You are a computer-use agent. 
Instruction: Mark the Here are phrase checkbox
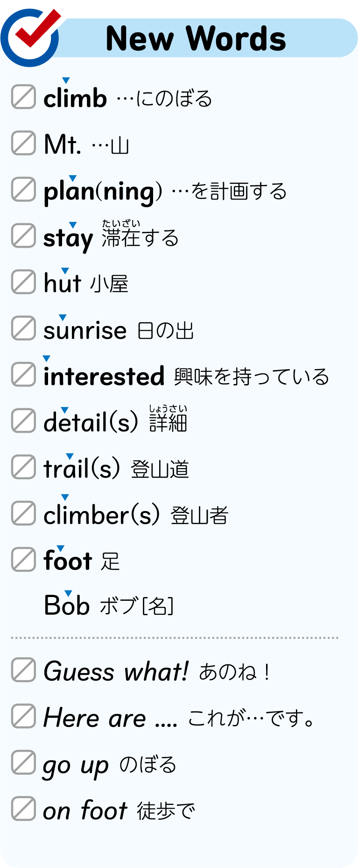click(23, 716)
